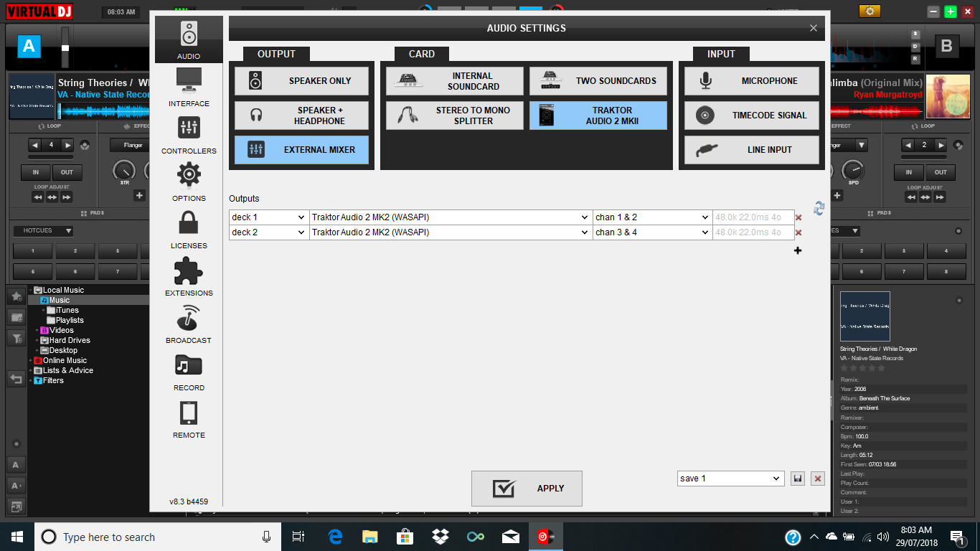Delete the saved audio configuration
This screenshot has width=980, height=551.
pos(818,479)
